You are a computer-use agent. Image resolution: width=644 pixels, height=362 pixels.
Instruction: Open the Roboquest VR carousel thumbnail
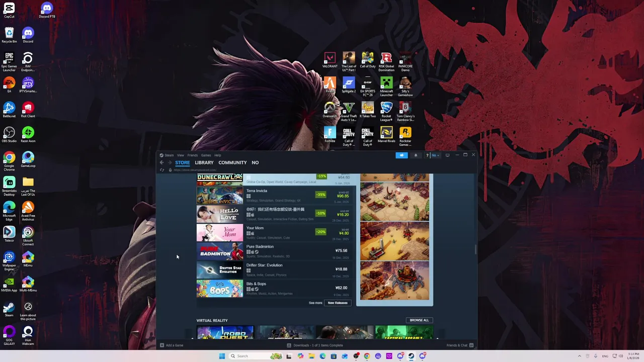[x=225, y=332]
